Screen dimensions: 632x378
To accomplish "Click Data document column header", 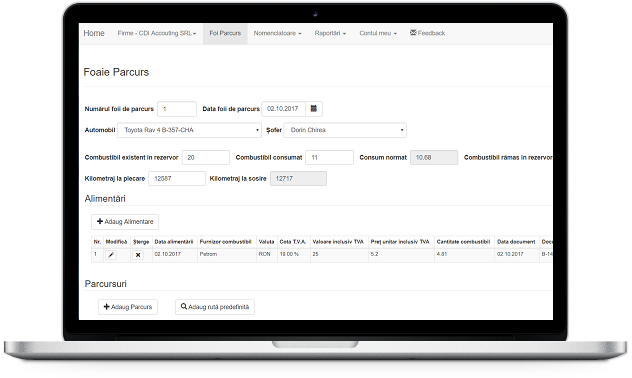I will click(x=516, y=242).
